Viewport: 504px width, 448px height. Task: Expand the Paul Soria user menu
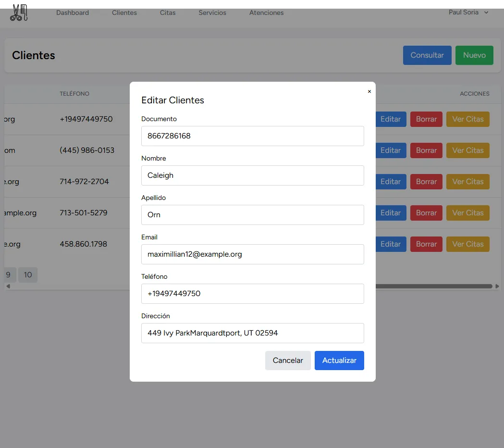[468, 12]
